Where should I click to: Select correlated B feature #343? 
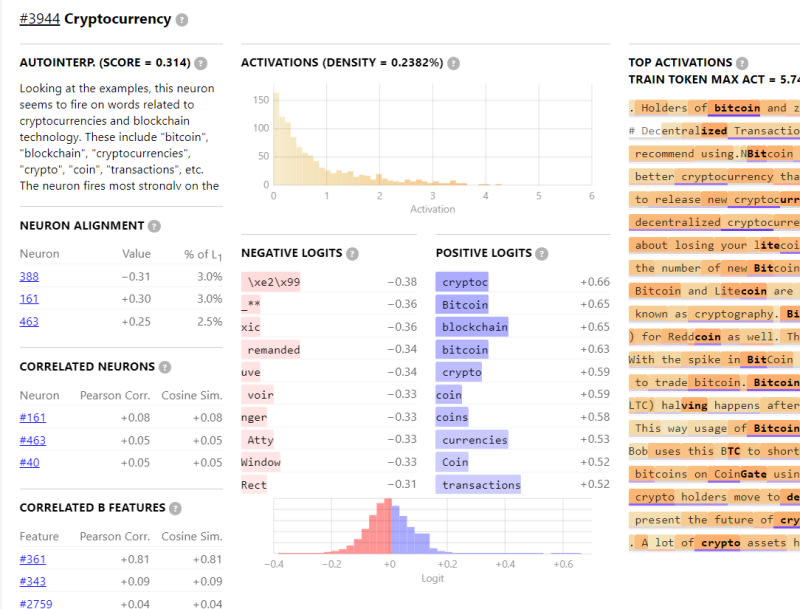32,581
